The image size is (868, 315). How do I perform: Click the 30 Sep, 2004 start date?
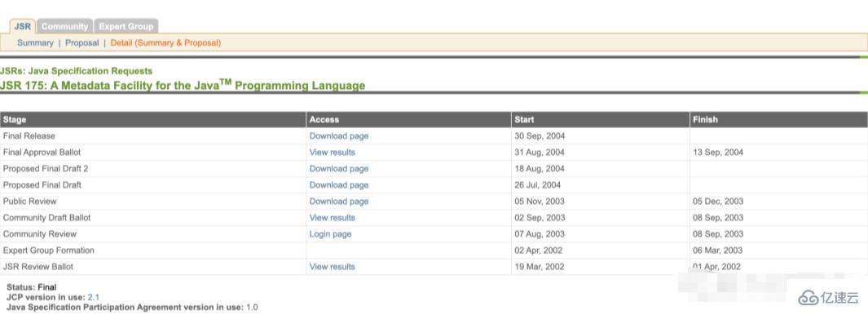click(x=540, y=135)
